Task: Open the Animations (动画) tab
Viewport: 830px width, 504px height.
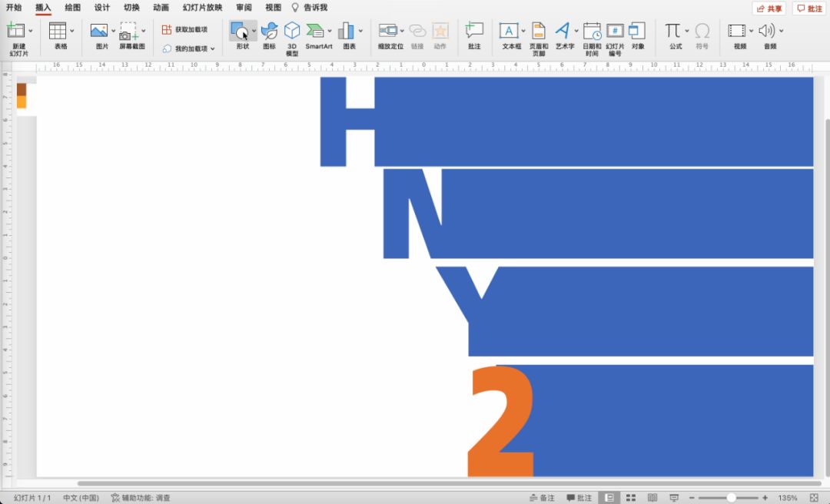Action: pyautogui.click(x=161, y=8)
